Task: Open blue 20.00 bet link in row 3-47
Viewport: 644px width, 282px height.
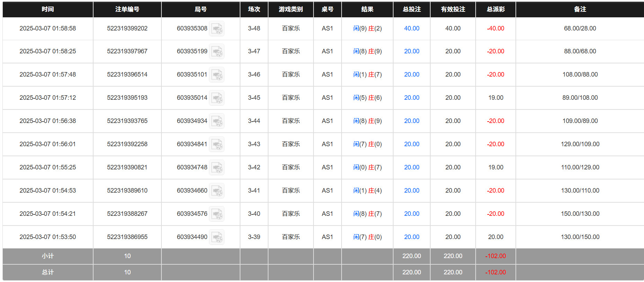Action: pyautogui.click(x=412, y=51)
